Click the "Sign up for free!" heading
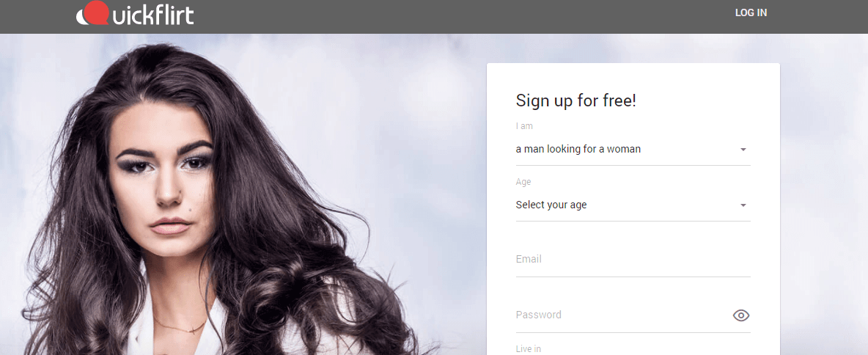Screen dimensions: 868x355 click(575, 100)
